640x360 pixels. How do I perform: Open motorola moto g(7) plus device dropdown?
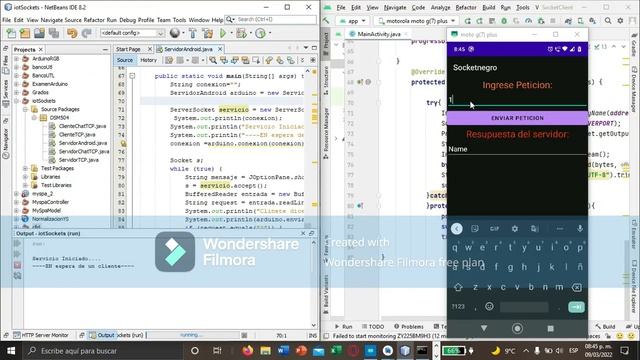[416, 21]
